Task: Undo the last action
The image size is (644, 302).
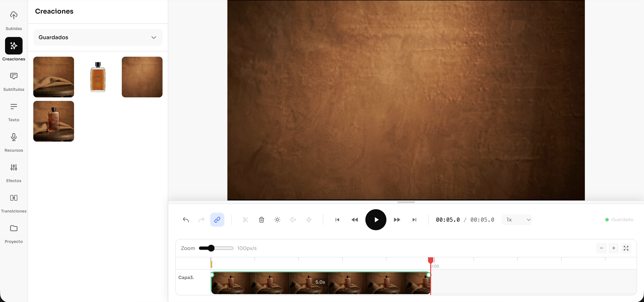Action: click(186, 219)
